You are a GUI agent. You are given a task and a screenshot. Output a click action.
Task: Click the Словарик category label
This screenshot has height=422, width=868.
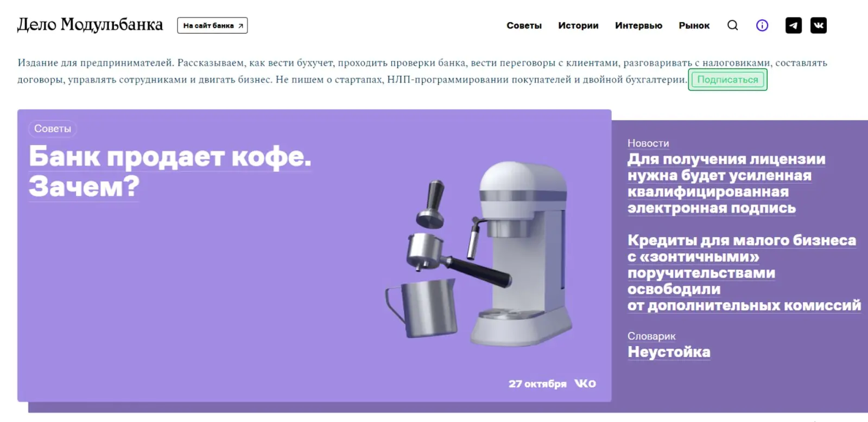pyautogui.click(x=651, y=336)
